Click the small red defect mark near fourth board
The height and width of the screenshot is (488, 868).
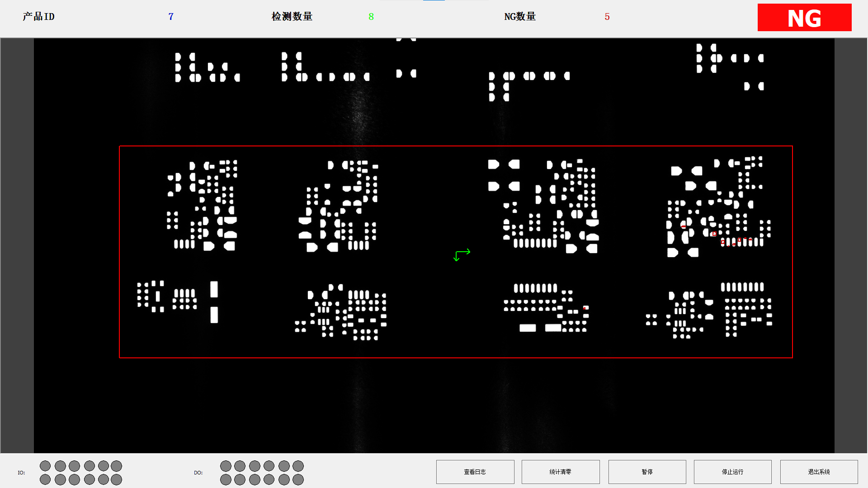[x=683, y=227]
